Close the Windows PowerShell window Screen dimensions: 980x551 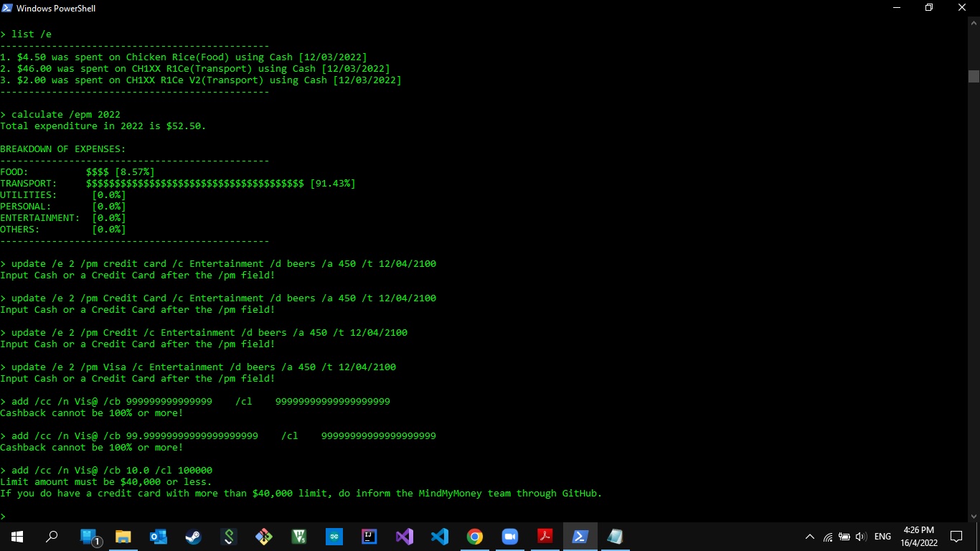click(x=963, y=8)
